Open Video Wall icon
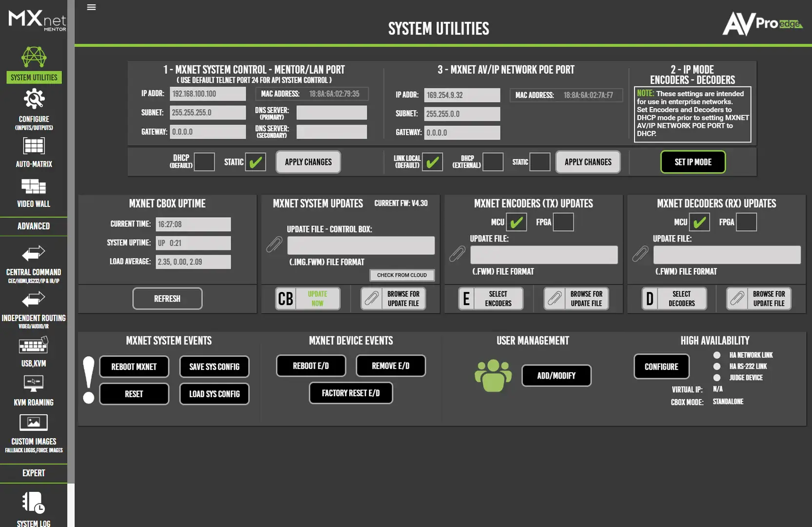Image resolution: width=812 pixels, height=527 pixels. tap(34, 186)
